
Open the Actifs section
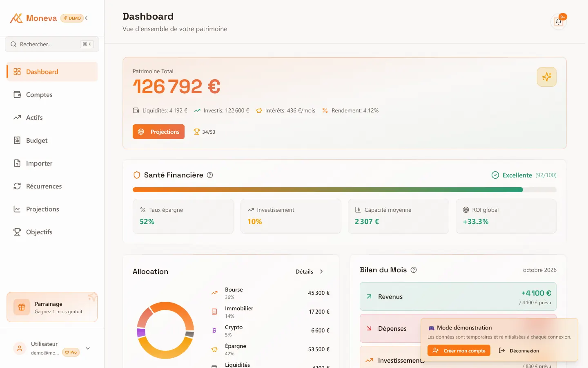pyautogui.click(x=52, y=117)
